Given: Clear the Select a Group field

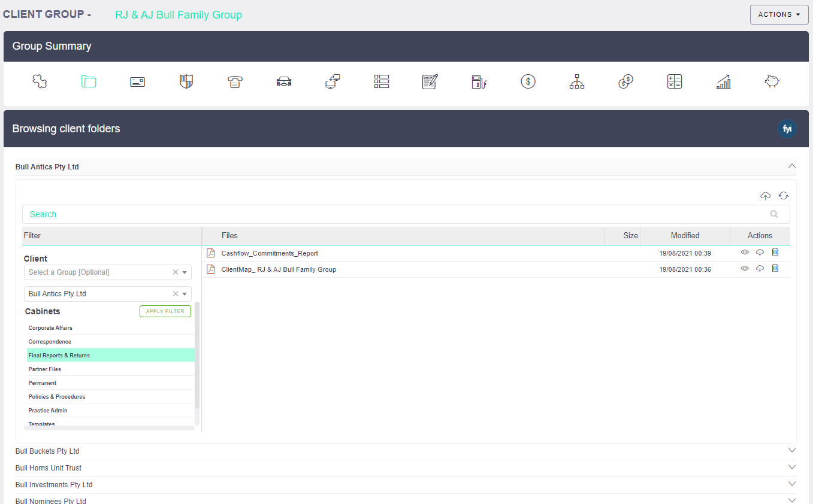Looking at the screenshot, I should [176, 272].
